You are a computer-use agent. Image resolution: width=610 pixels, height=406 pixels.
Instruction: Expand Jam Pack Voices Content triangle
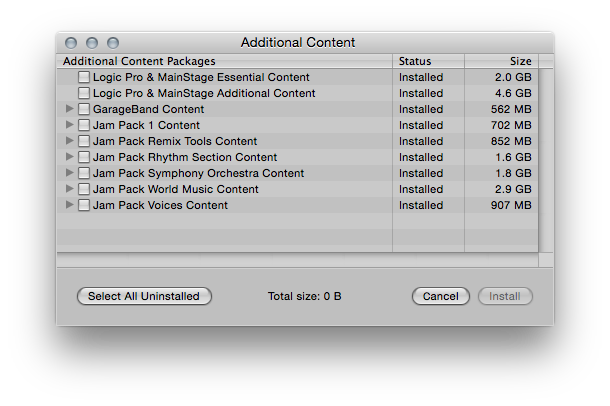pos(69,205)
